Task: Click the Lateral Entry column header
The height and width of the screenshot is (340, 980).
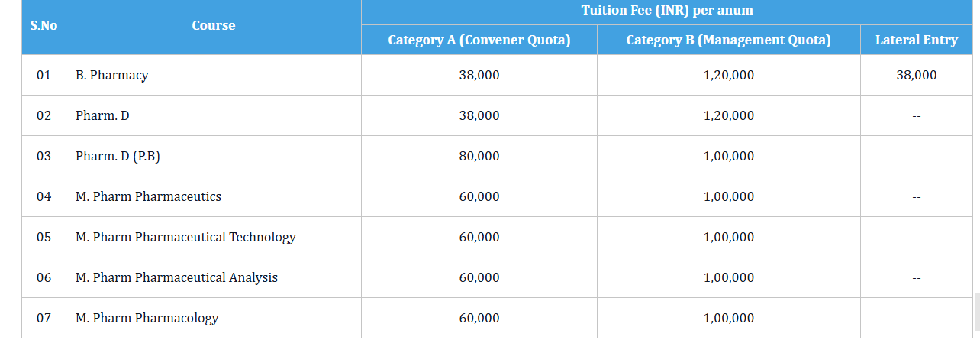Action: [916, 40]
